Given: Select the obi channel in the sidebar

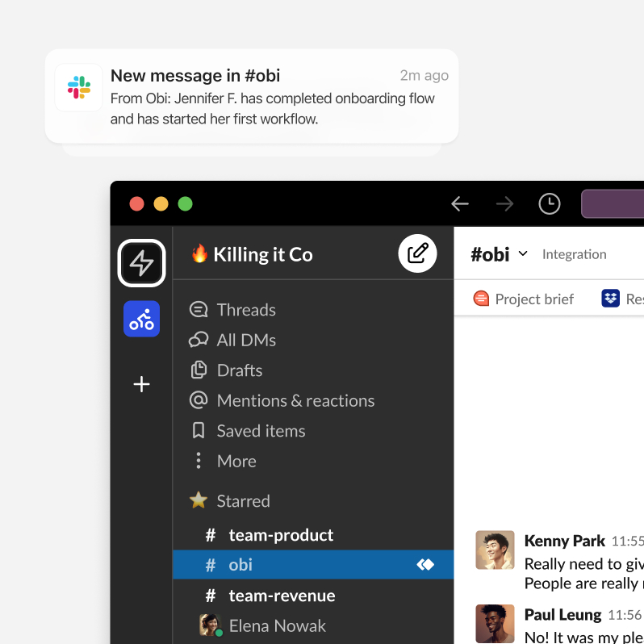Looking at the screenshot, I should pyautogui.click(x=313, y=565).
